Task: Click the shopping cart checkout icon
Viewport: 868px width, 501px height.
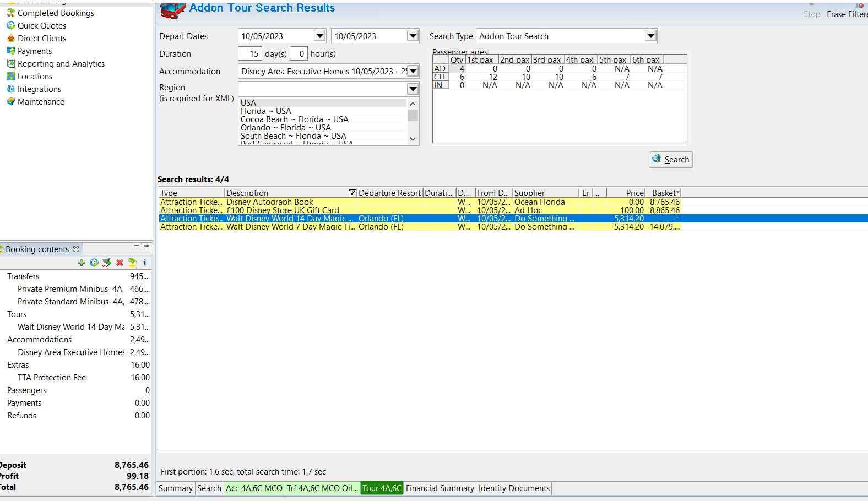Action: [107, 263]
